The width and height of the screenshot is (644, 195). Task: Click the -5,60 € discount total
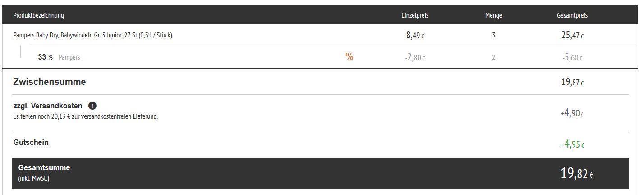572,57
